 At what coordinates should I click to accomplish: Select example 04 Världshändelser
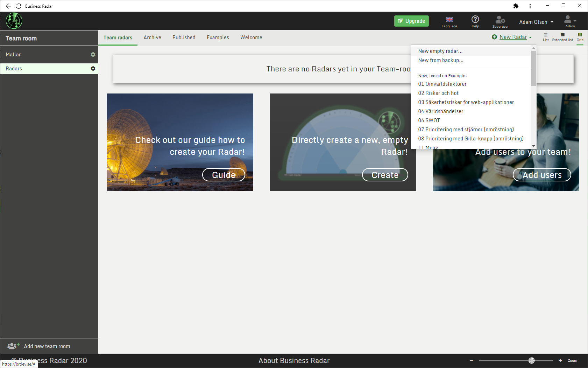(471, 111)
